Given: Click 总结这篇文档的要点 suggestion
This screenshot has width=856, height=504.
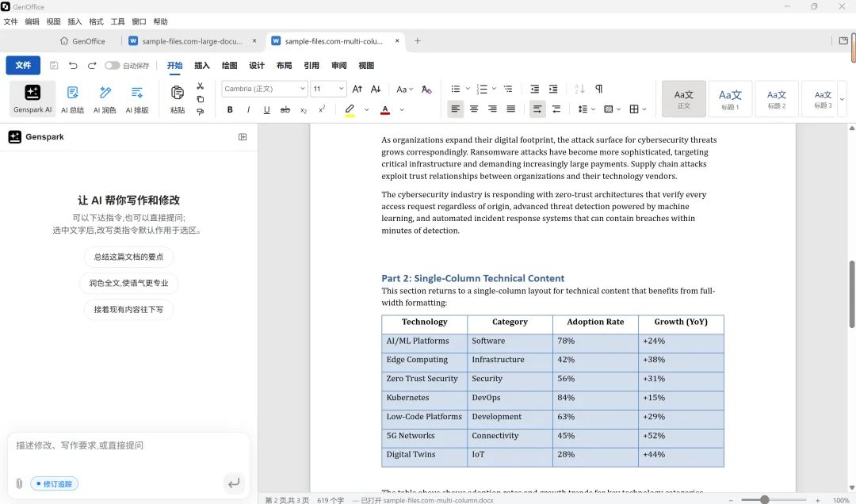Looking at the screenshot, I should coord(129,258).
